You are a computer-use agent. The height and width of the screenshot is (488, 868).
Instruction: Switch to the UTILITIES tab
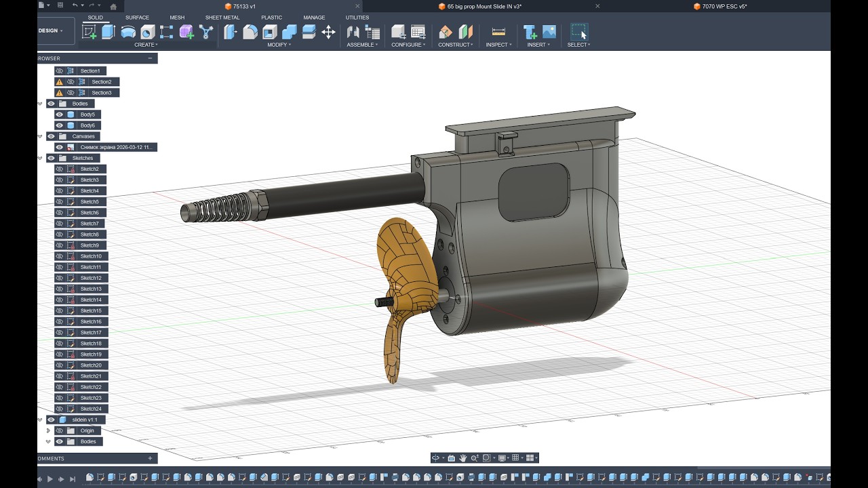pos(357,18)
